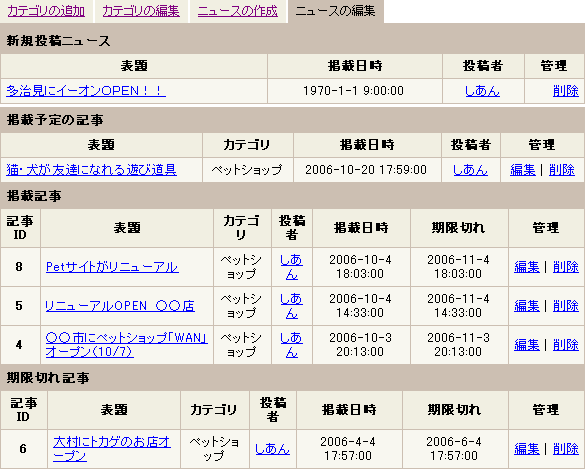Open author しあん in new posts table
The width and height of the screenshot is (585, 469).
(x=482, y=91)
